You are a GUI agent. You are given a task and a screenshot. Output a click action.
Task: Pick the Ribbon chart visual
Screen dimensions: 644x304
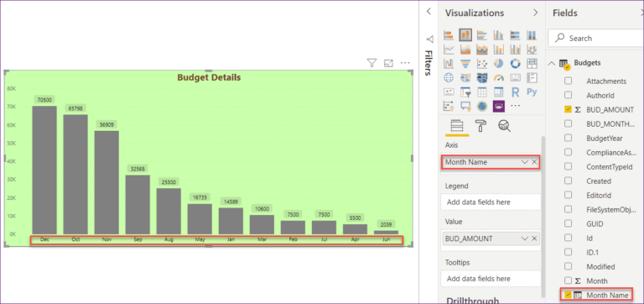[532, 50]
